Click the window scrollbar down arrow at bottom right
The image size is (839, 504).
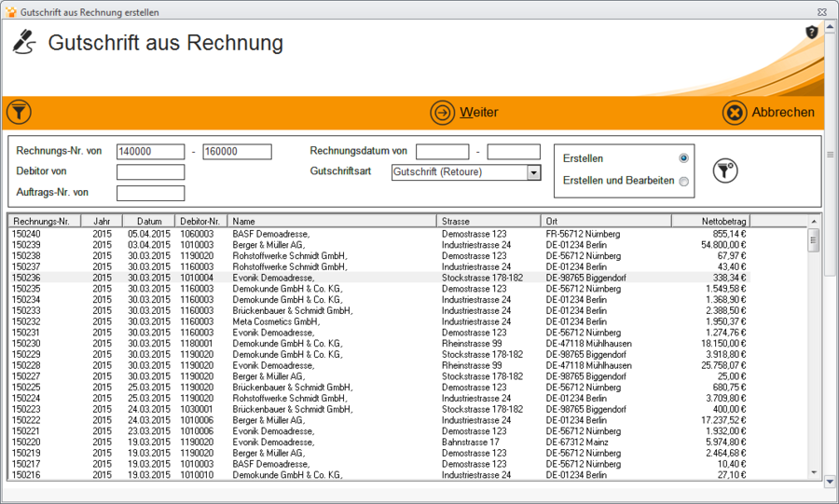click(x=830, y=482)
